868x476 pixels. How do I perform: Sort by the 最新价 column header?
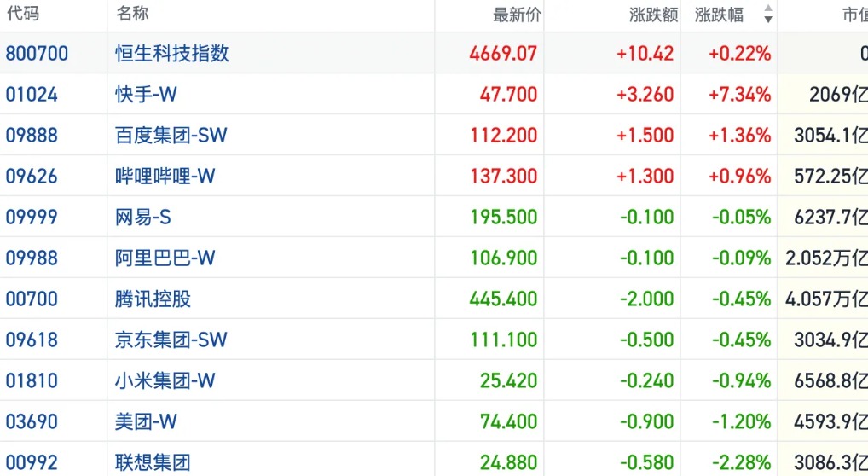(x=517, y=15)
